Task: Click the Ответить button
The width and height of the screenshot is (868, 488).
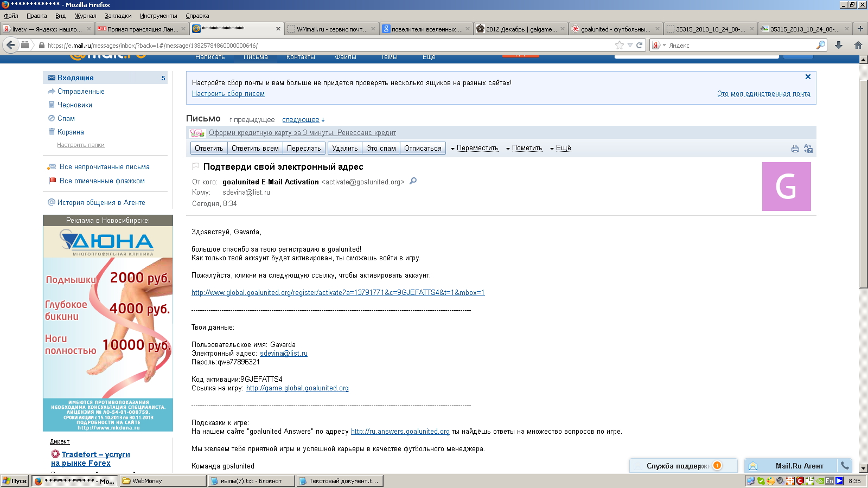Action: click(x=209, y=148)
